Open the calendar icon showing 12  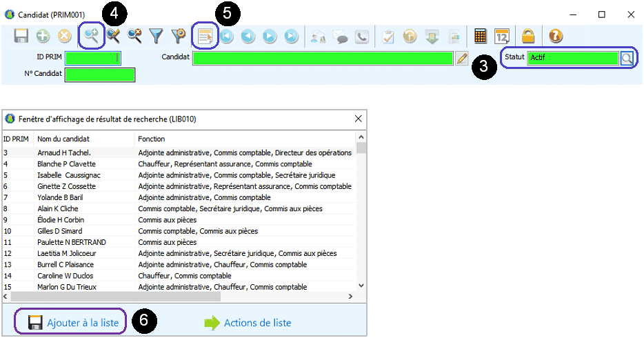click(502, 36)
